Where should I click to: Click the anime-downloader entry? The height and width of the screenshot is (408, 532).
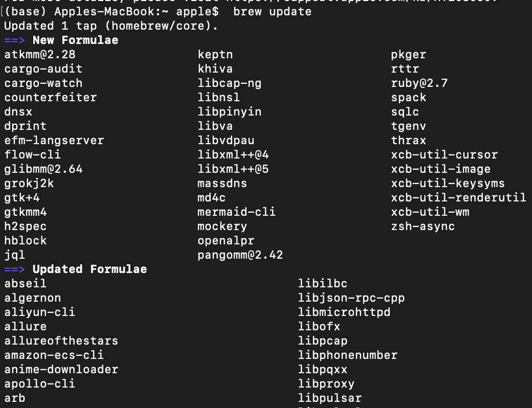(61, 369)
